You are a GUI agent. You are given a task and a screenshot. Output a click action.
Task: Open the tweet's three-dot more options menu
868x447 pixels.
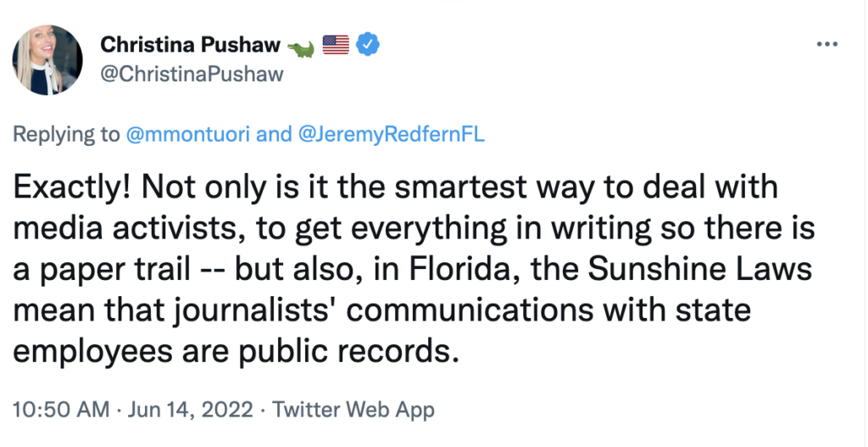[827, 45]
